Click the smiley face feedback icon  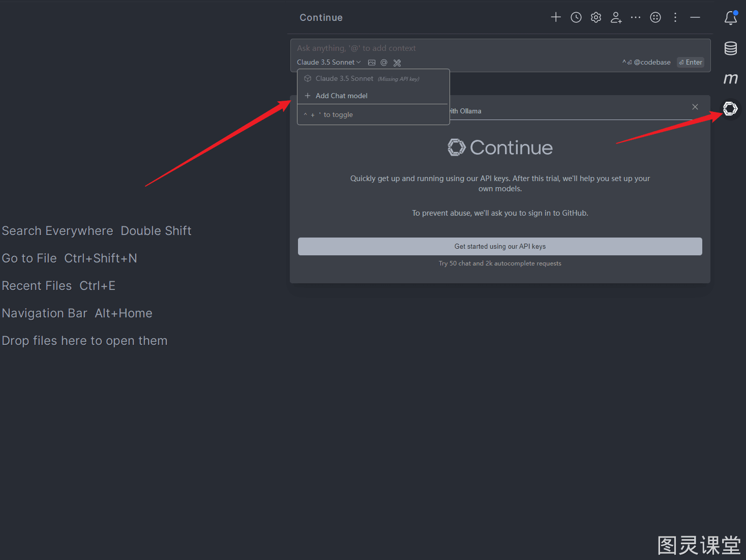tap(655, 17)
